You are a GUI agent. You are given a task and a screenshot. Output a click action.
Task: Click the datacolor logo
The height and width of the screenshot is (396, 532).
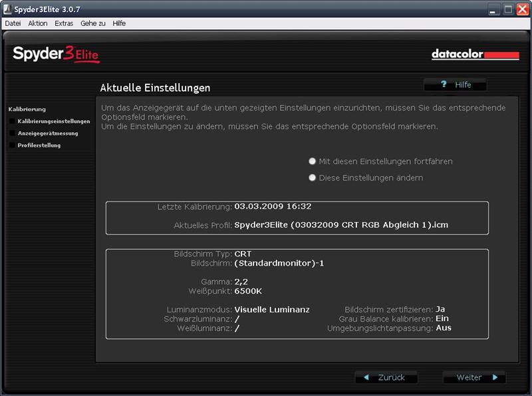(x=475, y=54)
